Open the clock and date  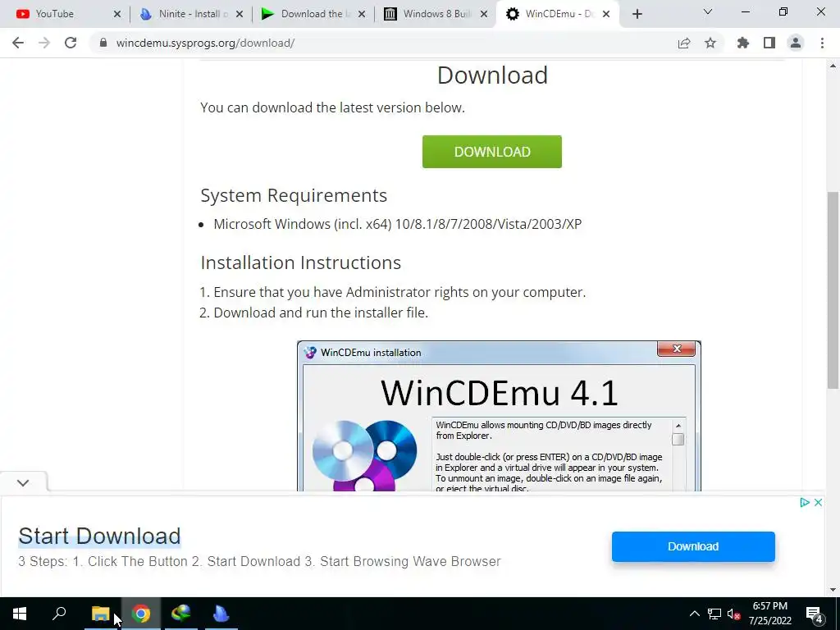[769, 614]
